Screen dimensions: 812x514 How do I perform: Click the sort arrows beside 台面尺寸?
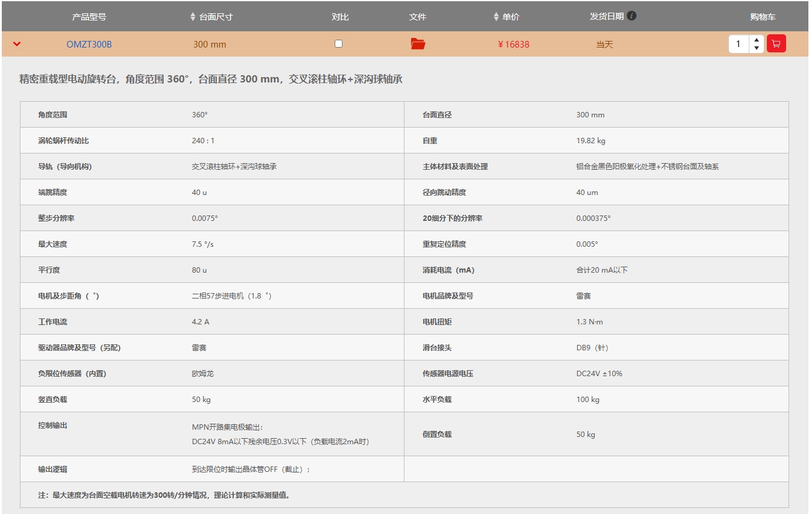(x=193, y=17)
